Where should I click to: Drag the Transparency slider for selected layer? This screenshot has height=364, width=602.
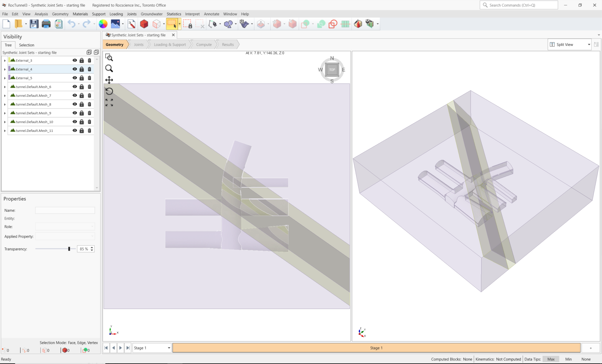[x=69, y=249]
